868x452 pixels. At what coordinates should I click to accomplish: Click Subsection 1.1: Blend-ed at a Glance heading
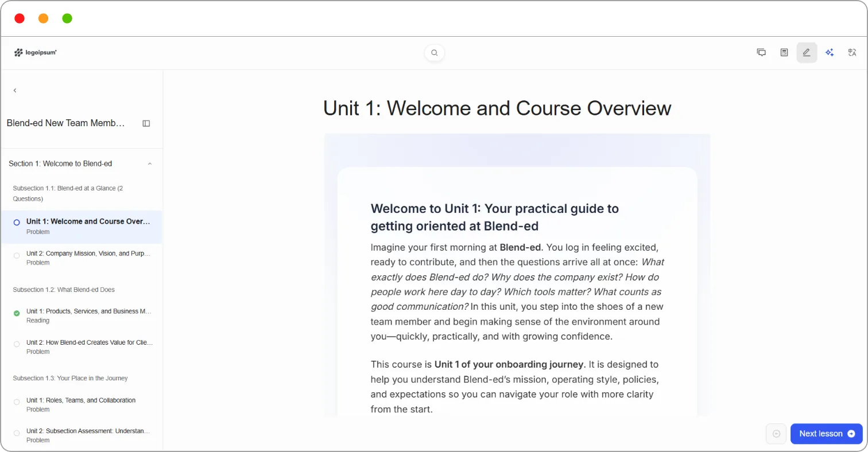click(68, 193)
